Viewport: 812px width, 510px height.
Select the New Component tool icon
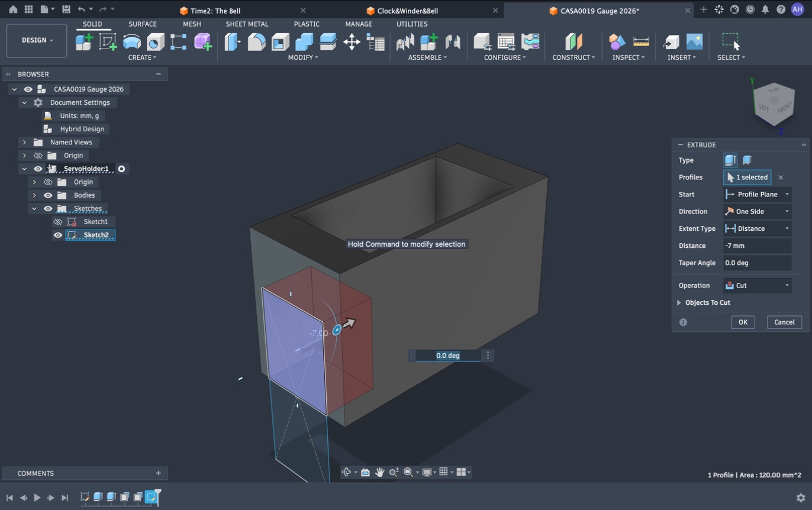(84, 41)
